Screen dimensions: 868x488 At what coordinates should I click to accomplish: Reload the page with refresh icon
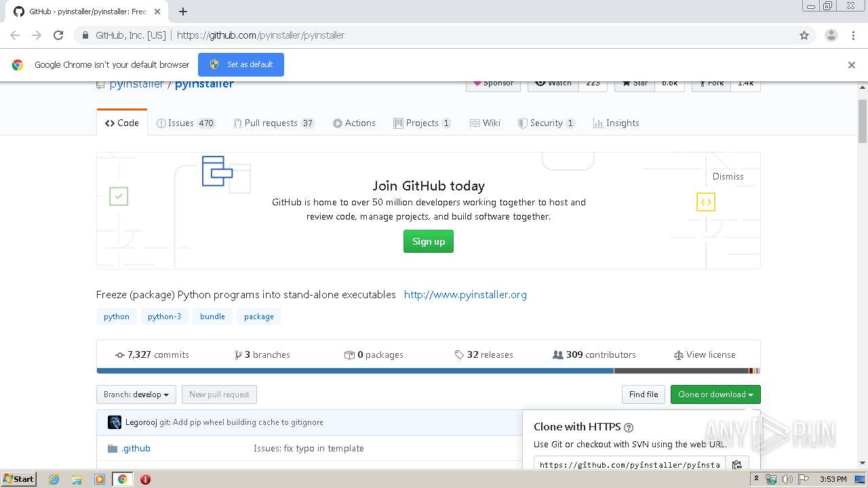pyautogui.click(x=58, y=35)
